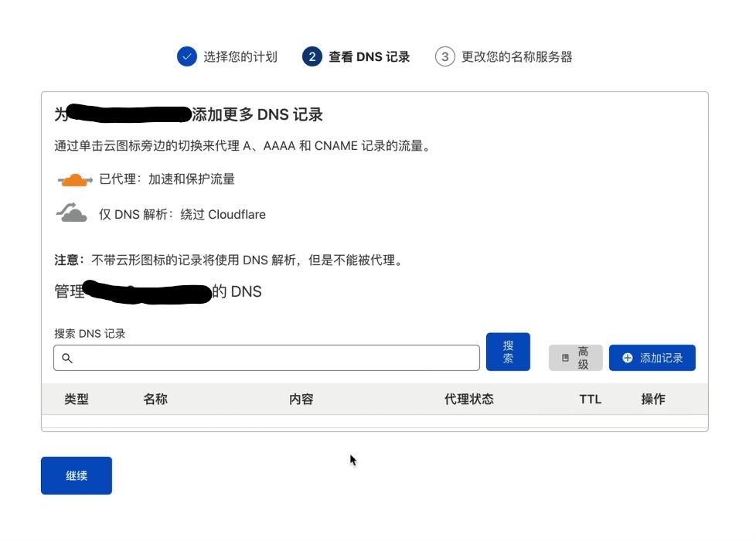The height and width of the screenshot is (541, 756).
Task: Click the 内容 column header
Action: tap(301, 399)
